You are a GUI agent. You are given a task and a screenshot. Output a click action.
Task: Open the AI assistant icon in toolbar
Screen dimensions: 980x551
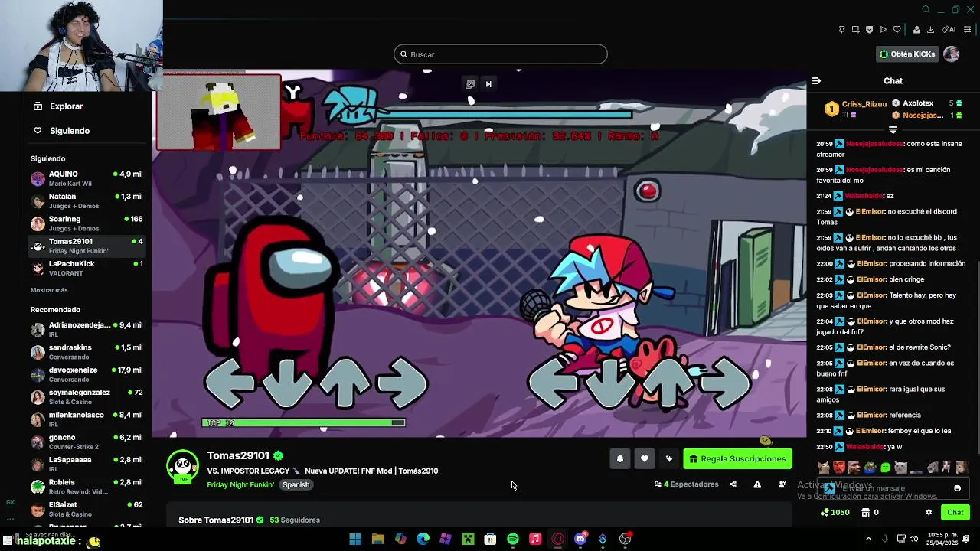pyautogui.click(x=949, y=30)
